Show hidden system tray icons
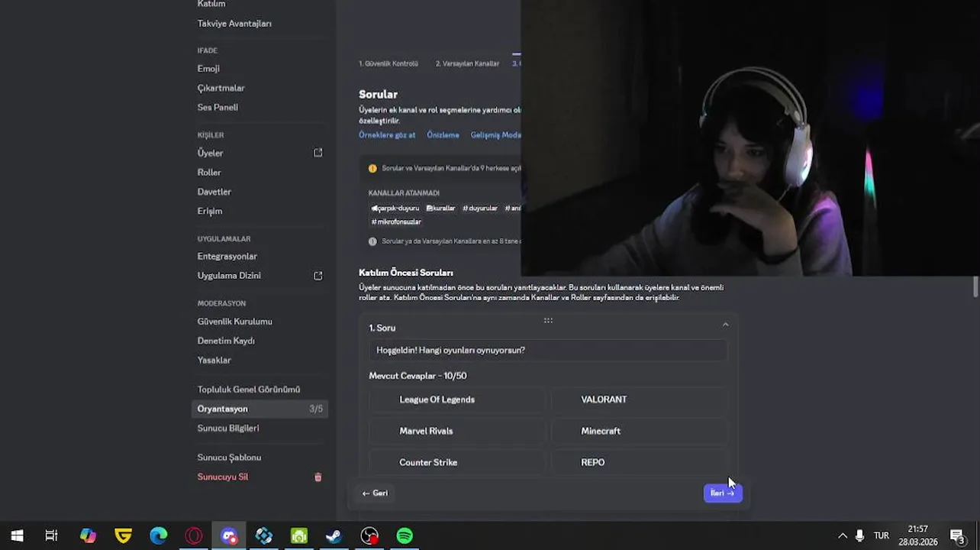 click(843, 536)
